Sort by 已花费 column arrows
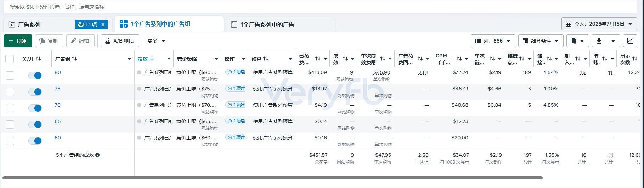 [x=318, y=59]
